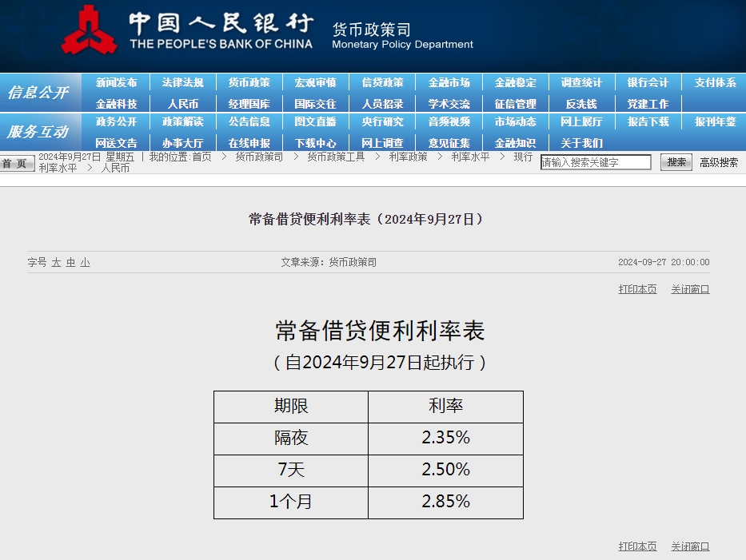Open the 法律法规 menu item
This screenshot has height=560, width=746.
pyautogui.click(x=182, y=83)
